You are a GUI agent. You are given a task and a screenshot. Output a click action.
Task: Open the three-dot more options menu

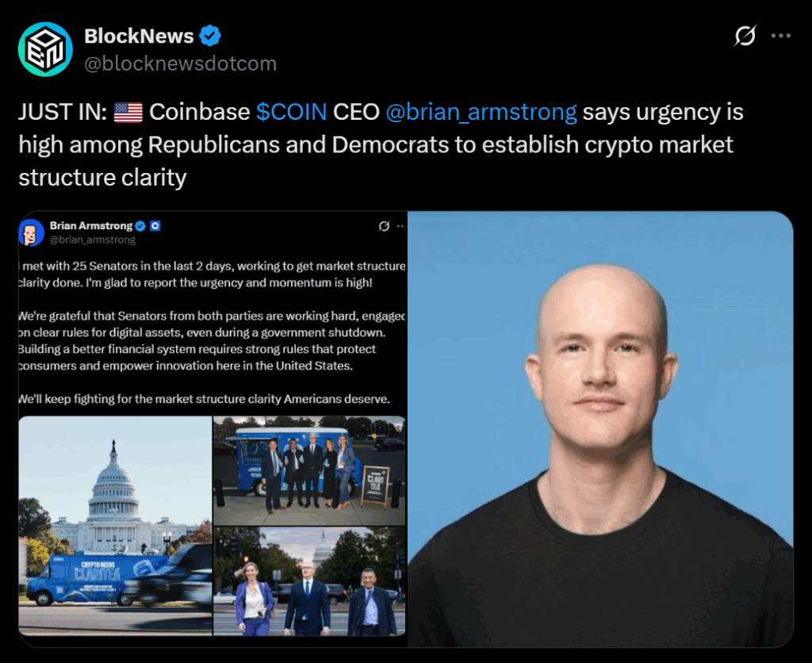780,36
